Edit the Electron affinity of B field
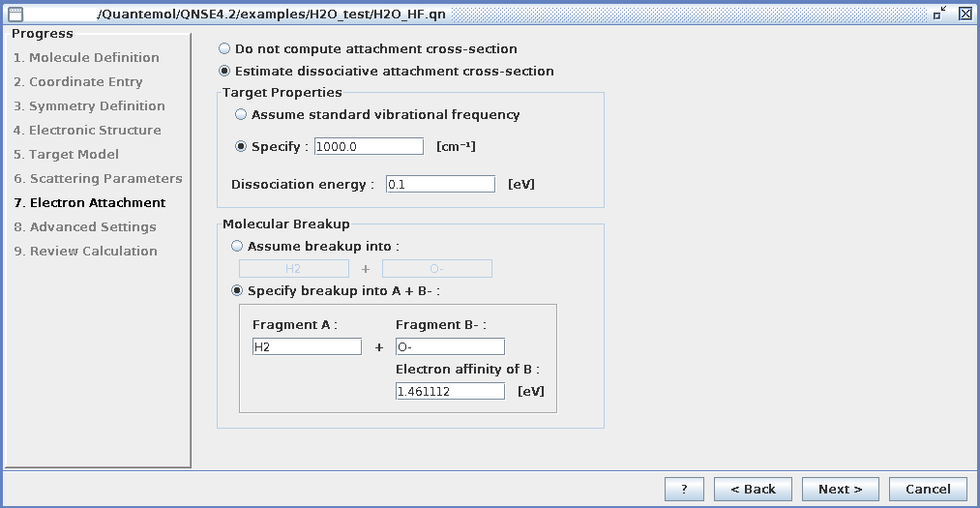 tap(450, 391)
